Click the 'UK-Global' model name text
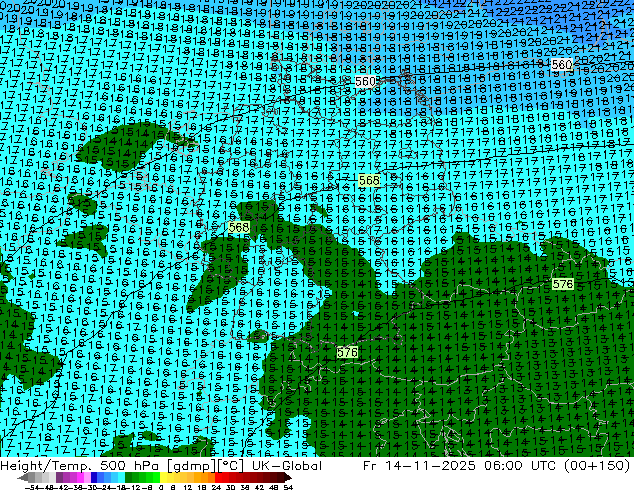This screenshot has width=634, height=490. pyautogui.click(x=287, y=466)
